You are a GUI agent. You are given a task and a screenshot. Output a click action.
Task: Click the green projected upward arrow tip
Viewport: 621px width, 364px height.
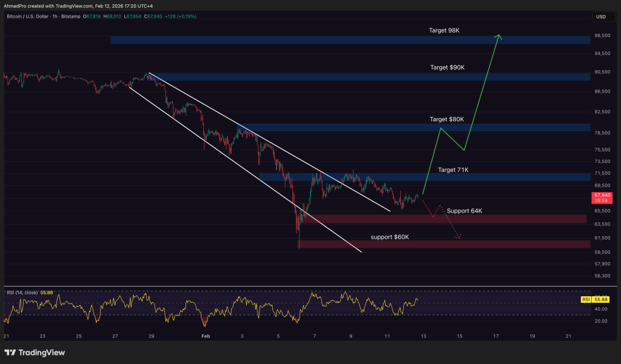point(498,36)
